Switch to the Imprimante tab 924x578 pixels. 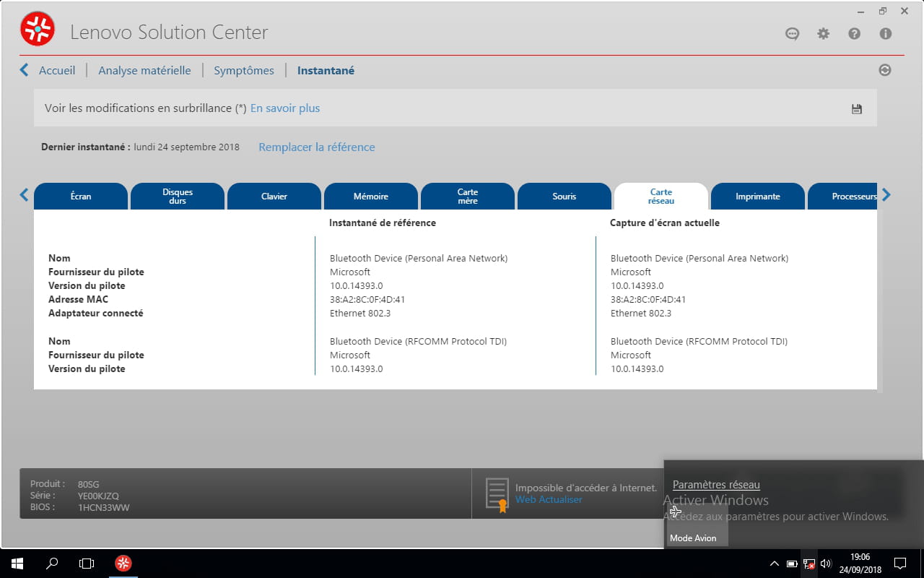tap(758, 197)
